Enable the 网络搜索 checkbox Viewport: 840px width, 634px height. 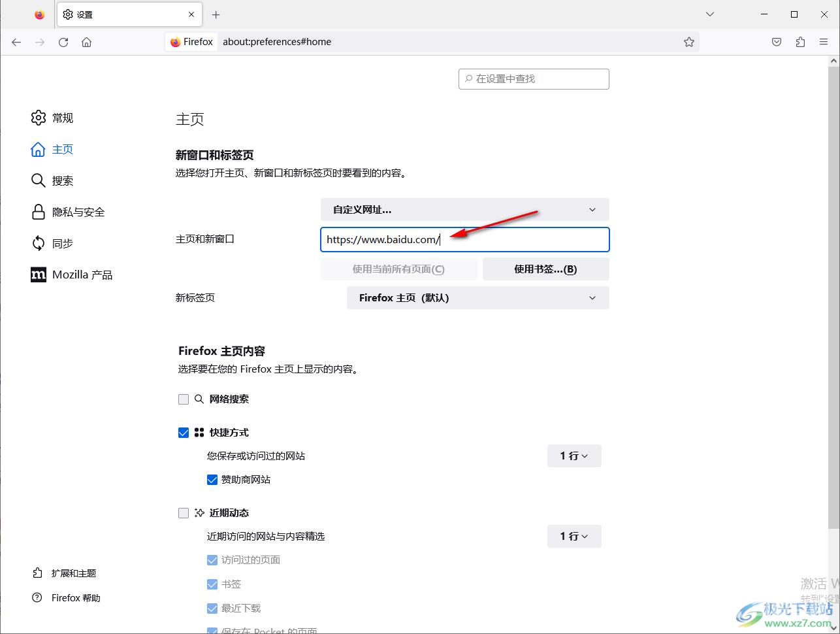(x=184, y=399)
